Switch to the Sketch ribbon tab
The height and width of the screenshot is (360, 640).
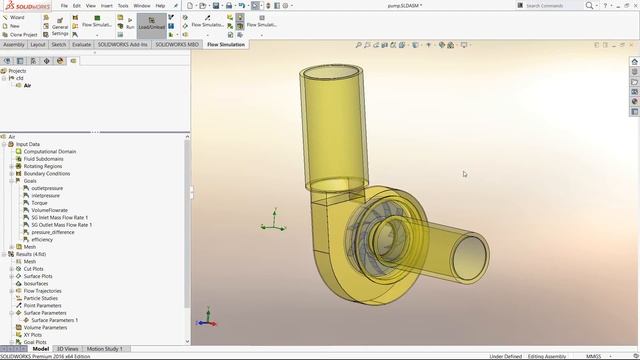tap(59, 44)
